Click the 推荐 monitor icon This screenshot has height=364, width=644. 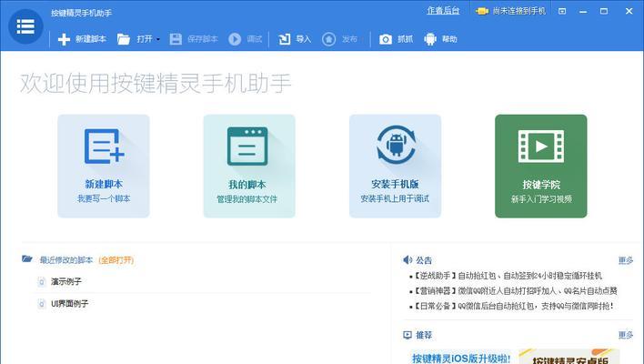click(408, 335)
